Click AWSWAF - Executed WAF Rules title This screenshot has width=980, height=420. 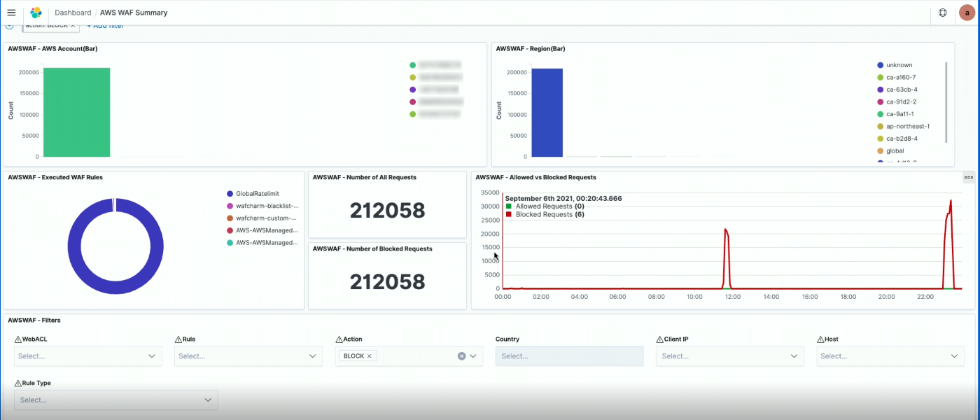coord(55,178)
